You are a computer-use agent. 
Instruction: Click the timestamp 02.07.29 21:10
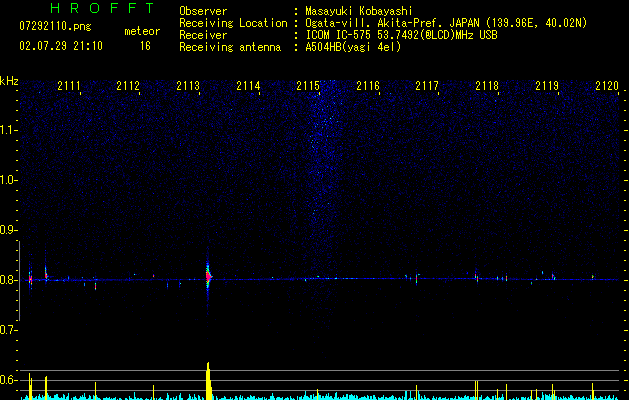pos(61,46)
